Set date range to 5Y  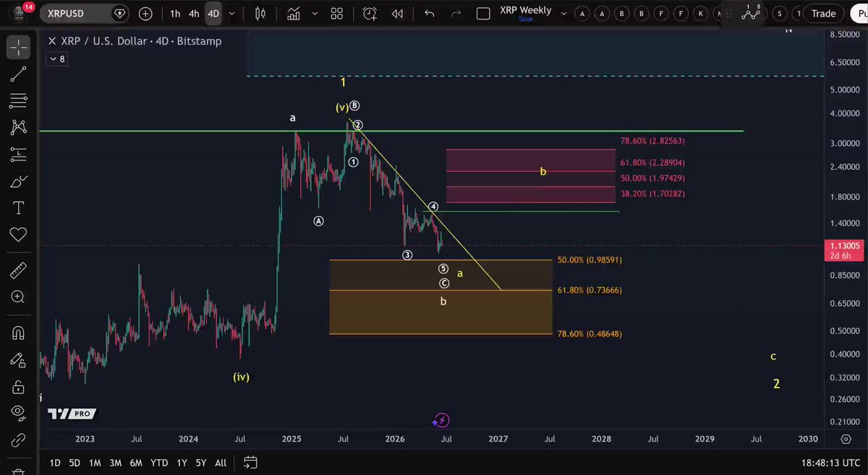click(x=200, y=463)
